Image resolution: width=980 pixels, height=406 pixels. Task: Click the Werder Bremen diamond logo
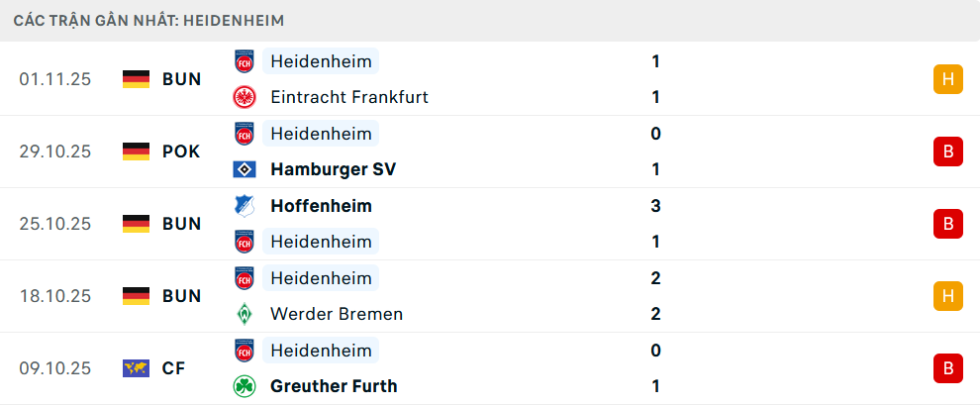coord(244,314)
